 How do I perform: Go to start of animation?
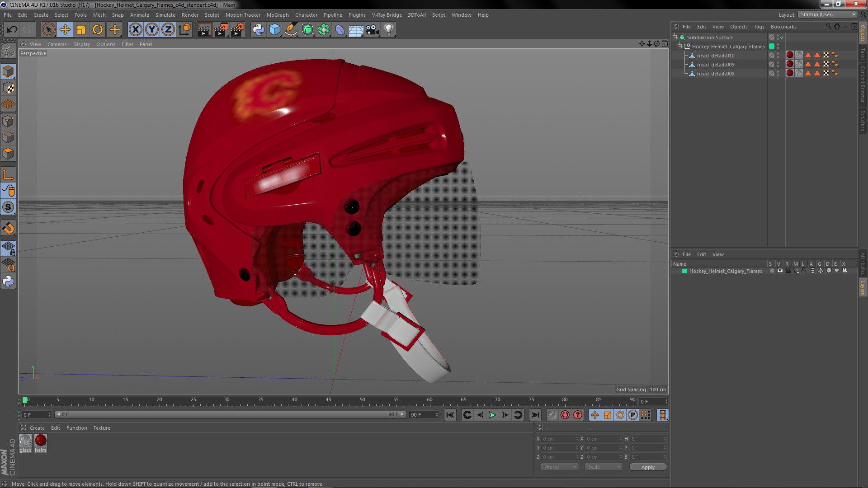[450, 415]
